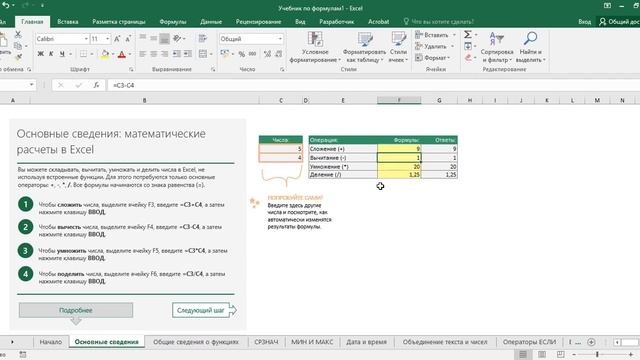Screen dimensions: 640x360
Task: Click the Общий доступ share button
Action: (x=619, y=22)
